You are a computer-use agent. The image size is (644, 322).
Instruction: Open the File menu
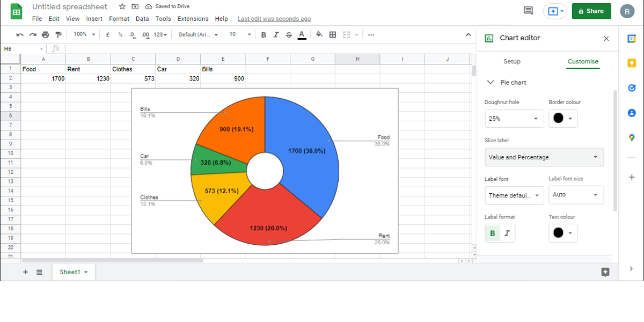[x=37, y=19]
